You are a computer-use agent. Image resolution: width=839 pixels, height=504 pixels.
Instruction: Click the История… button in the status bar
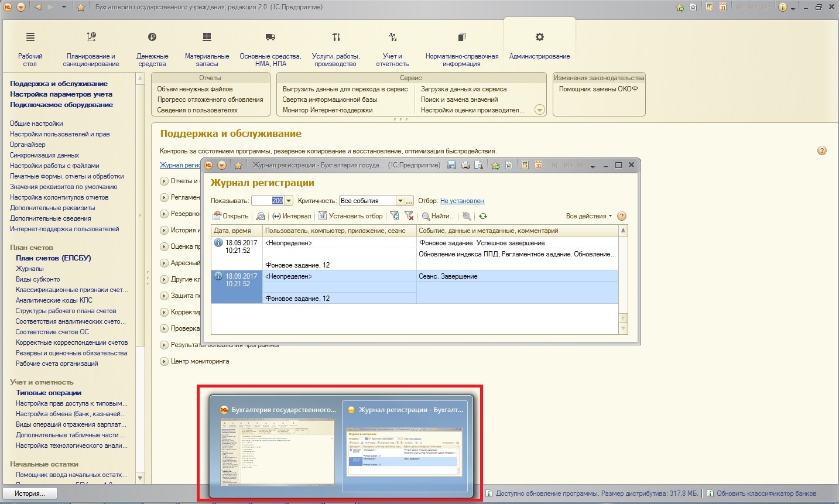(30, 493)
